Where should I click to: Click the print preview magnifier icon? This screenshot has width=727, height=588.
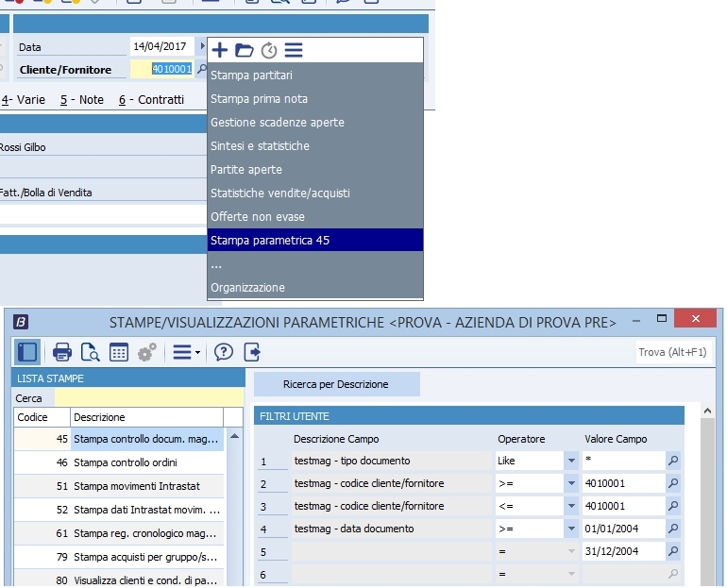[x=91, y=353]
